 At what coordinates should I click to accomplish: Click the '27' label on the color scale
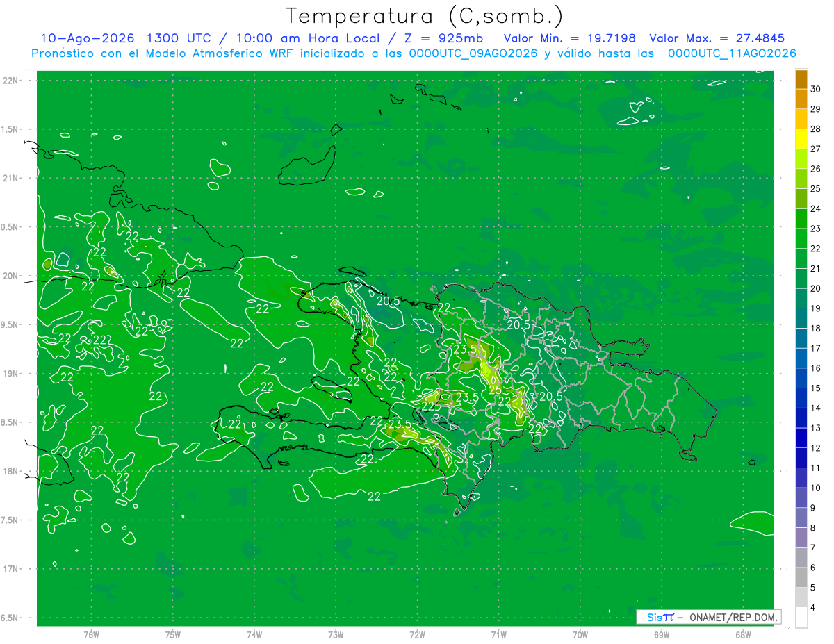[816, 149]
